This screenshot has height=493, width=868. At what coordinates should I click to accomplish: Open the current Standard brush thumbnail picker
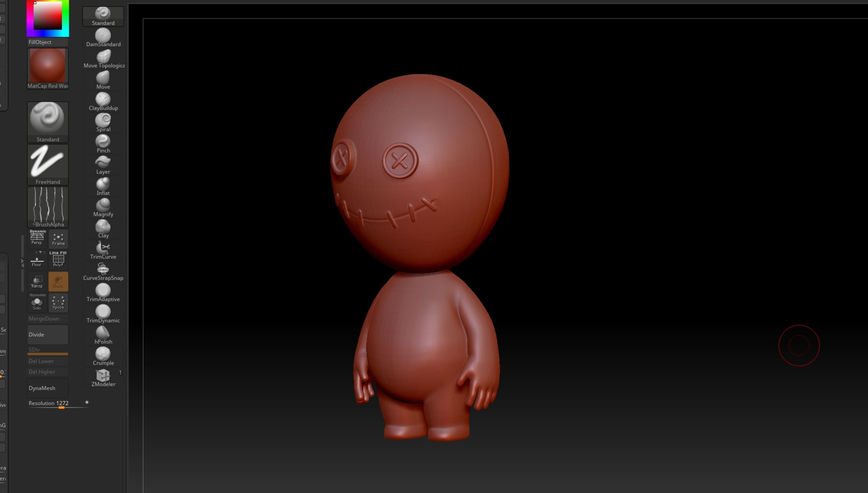48,122
